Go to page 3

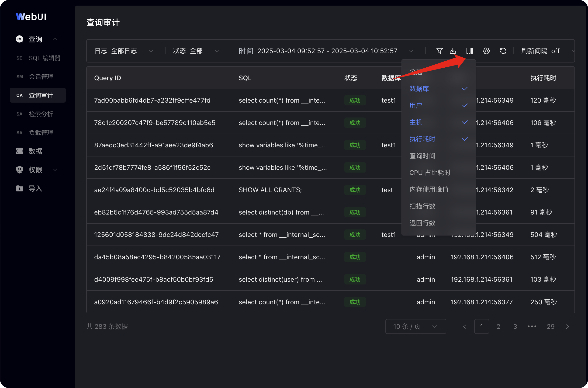(x=515, y=326)
